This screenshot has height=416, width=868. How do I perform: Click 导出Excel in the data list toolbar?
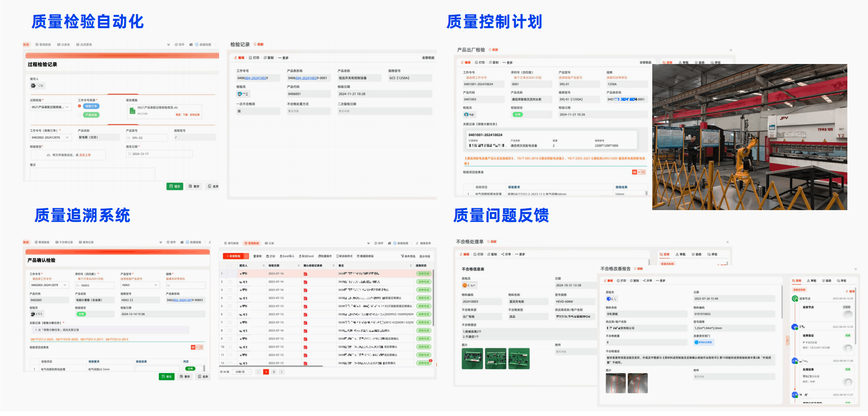[306, 256]
